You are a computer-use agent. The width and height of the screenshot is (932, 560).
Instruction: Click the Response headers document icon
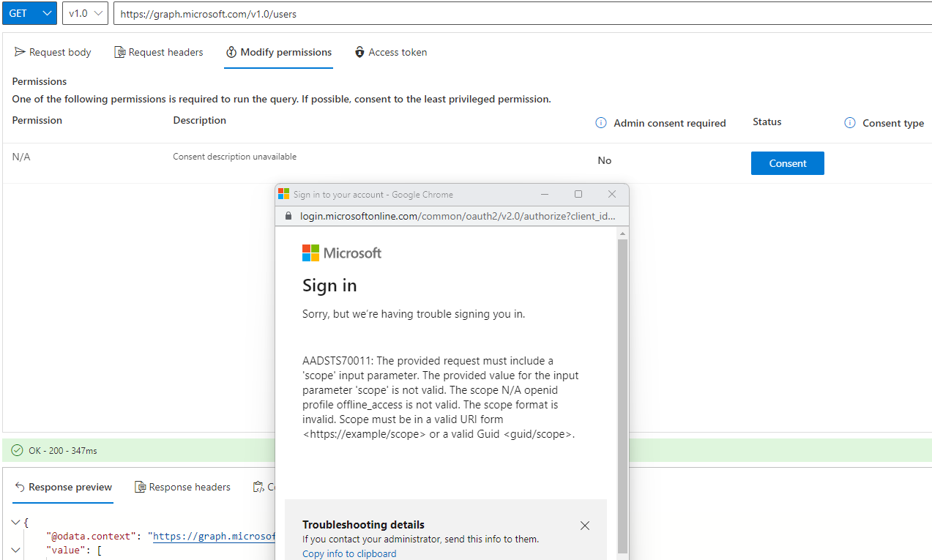(140, 487)
